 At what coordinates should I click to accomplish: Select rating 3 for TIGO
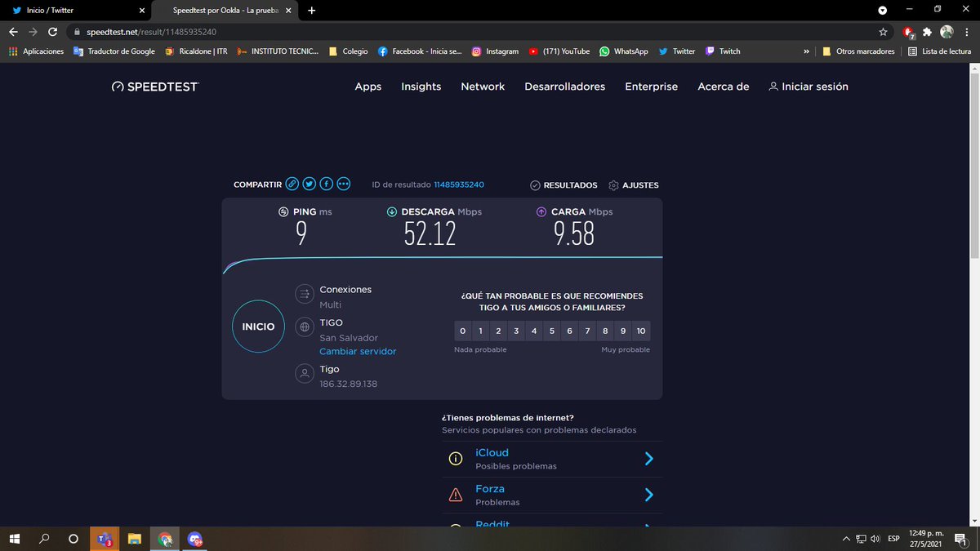516,331
